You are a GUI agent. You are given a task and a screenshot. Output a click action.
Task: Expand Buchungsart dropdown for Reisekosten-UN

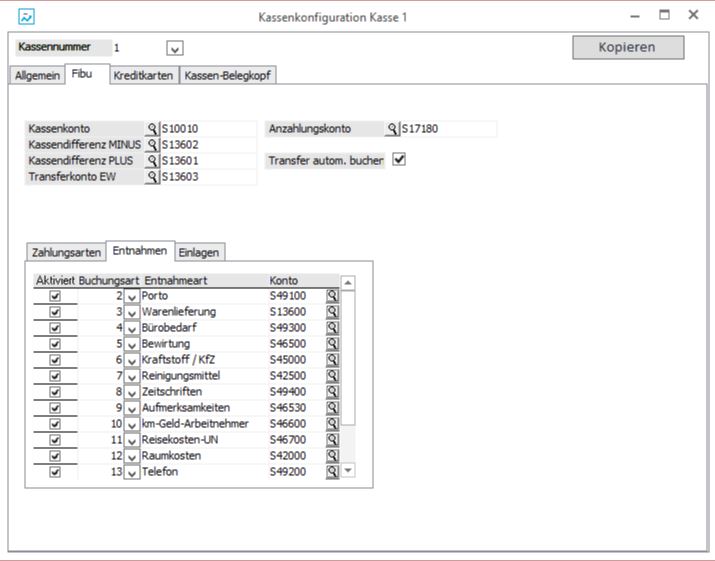(131, 440)
